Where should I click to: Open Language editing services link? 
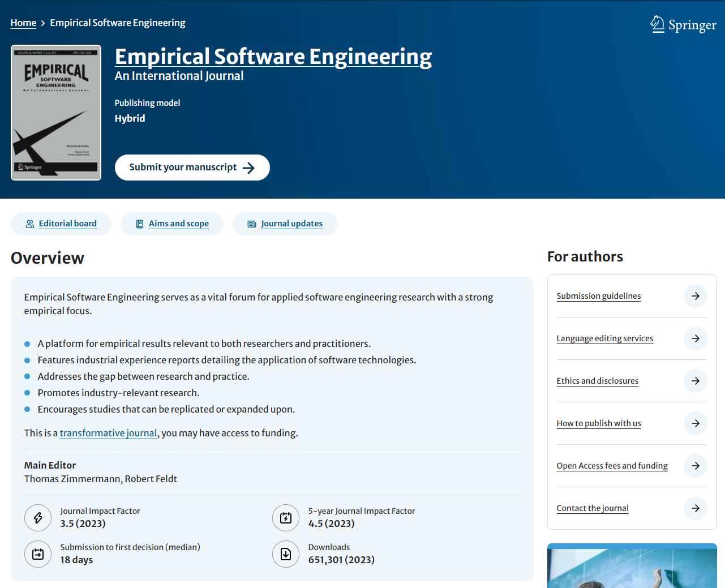pos(604,338)
